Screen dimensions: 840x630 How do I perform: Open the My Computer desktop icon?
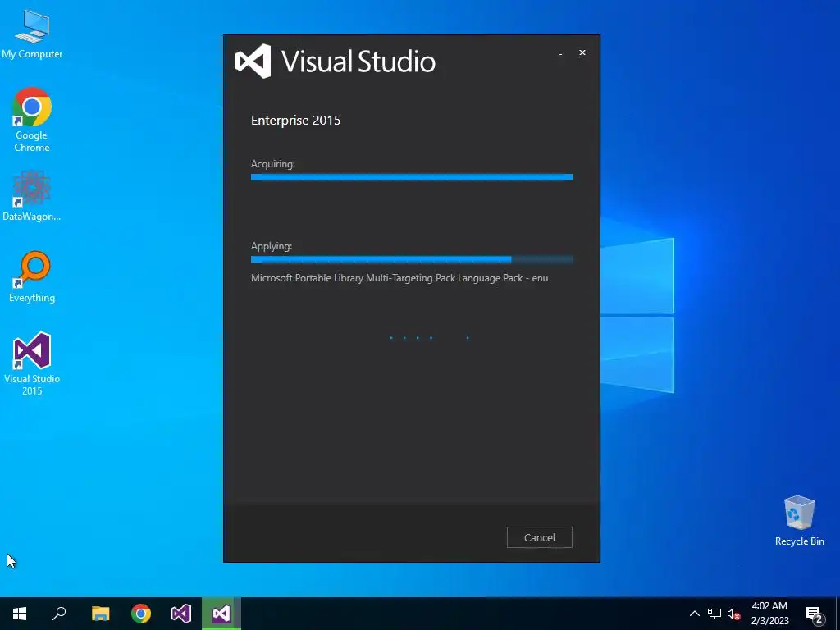pyautogui.click(x=32, y=34)
